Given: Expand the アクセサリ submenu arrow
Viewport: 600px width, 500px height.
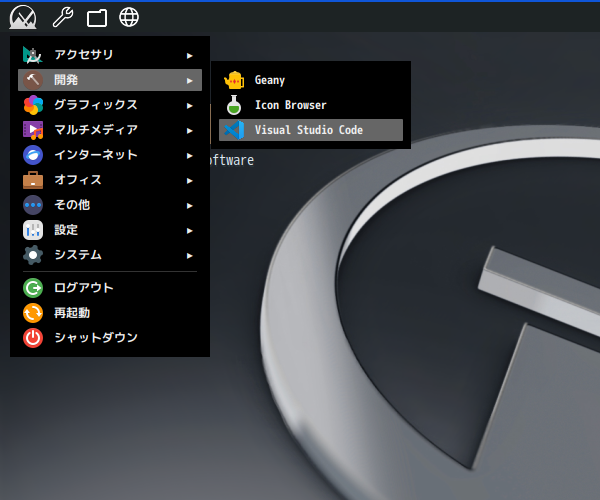Looking at the screenshot, I should (189, 55).
